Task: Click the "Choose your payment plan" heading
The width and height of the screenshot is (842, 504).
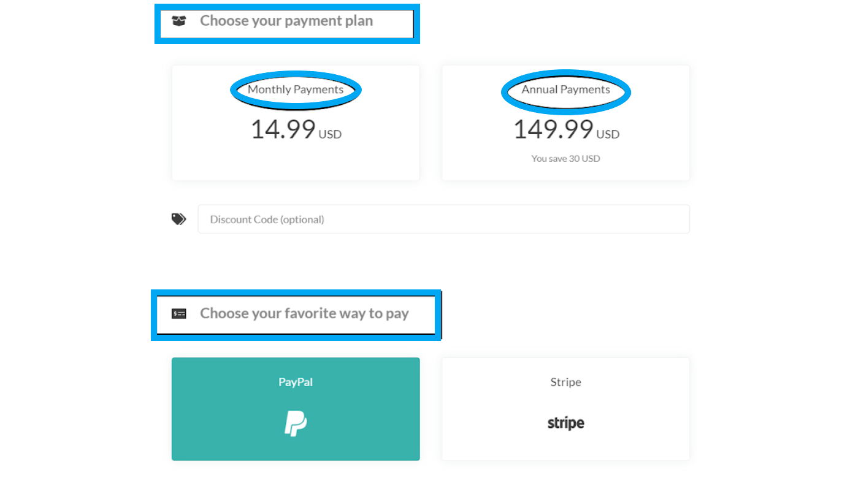Action: point(286,21)
